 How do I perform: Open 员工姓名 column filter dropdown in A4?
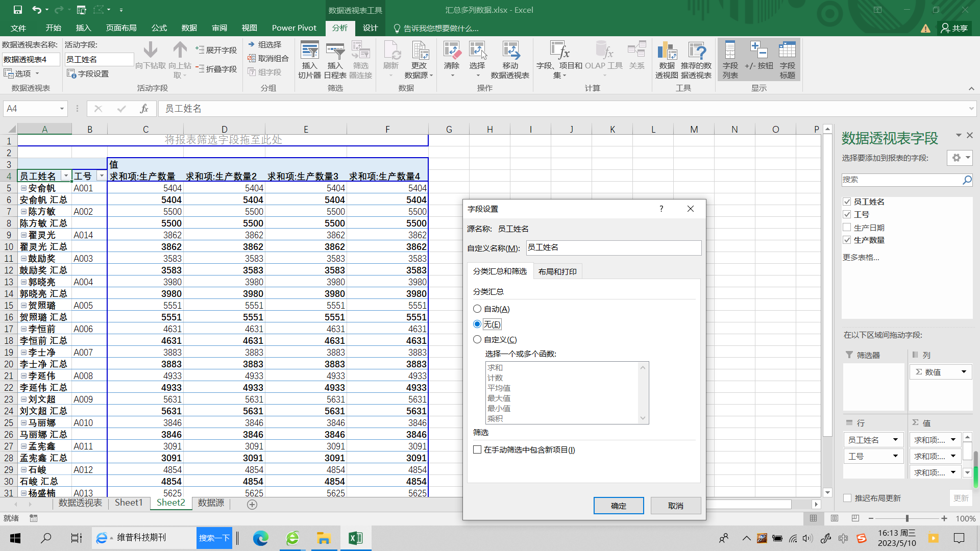coord(66,176)
